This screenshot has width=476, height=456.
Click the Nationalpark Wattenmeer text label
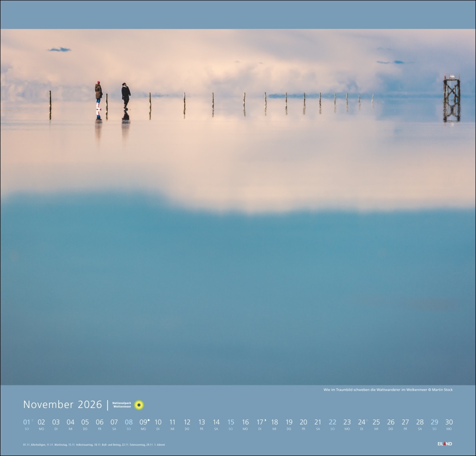pyautogui.click(x=122, y=405)
